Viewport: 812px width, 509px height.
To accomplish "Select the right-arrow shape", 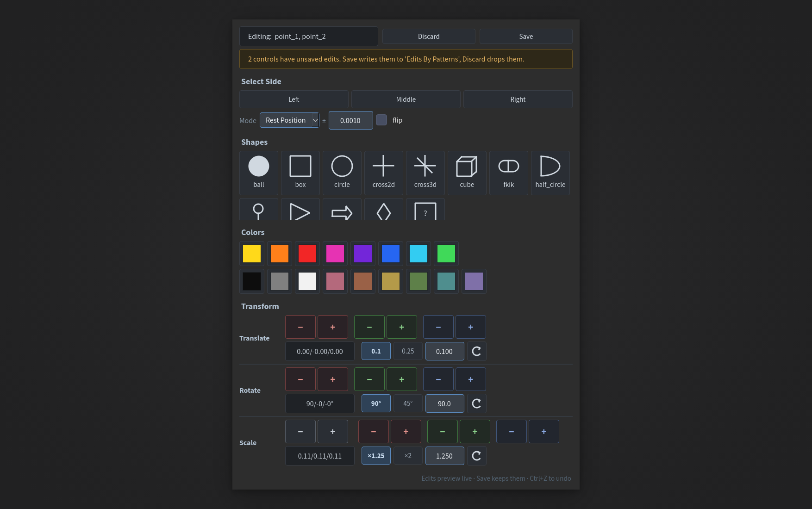I will click(x=342, y=210).
